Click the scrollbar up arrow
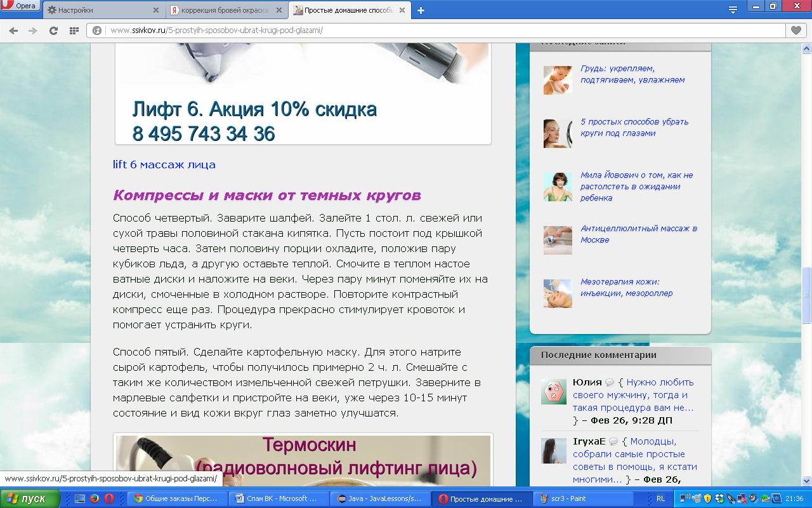 [x=806, y=48]
